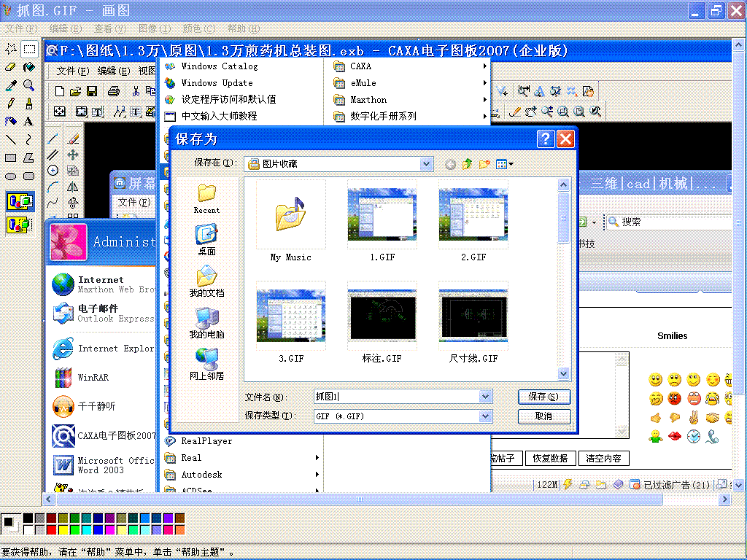The width and height of the screenshot is (747, 560).
Task: Pick the Eraser tool in Paint toolbox
Action: tap(10, 67)
